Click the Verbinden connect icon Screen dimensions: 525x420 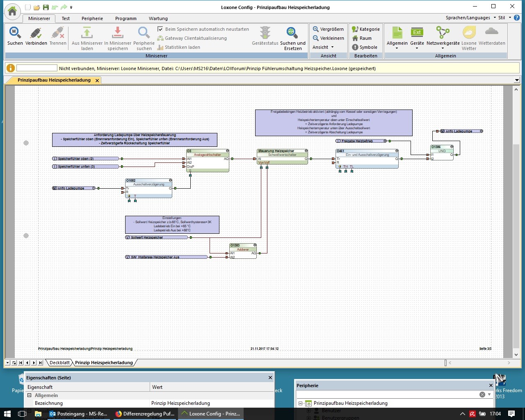(36, 32)
